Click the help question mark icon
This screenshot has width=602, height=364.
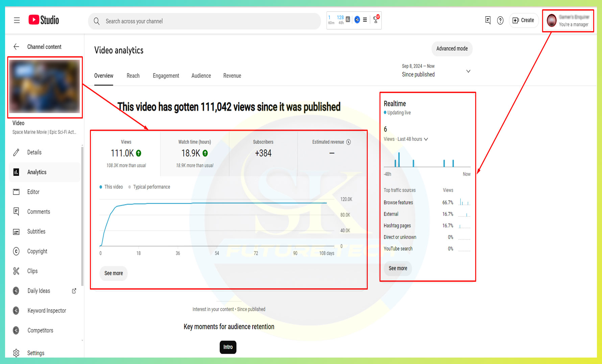click(500, 21)
